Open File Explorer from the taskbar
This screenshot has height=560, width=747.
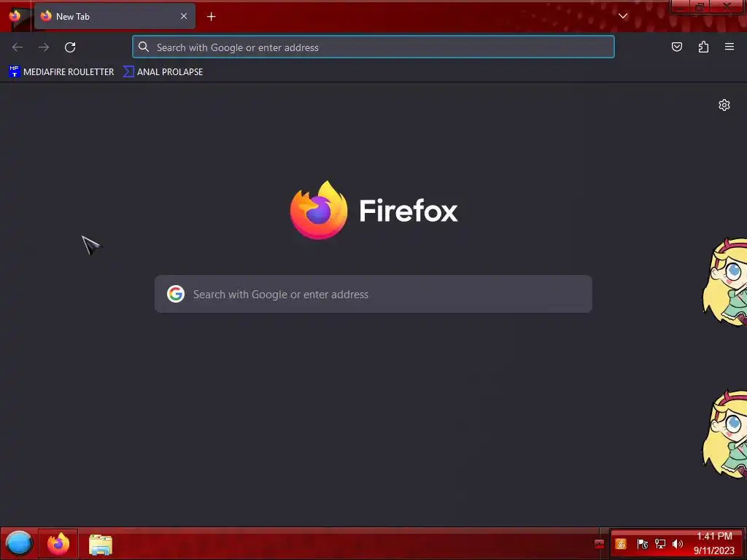(x=101, y=544)
